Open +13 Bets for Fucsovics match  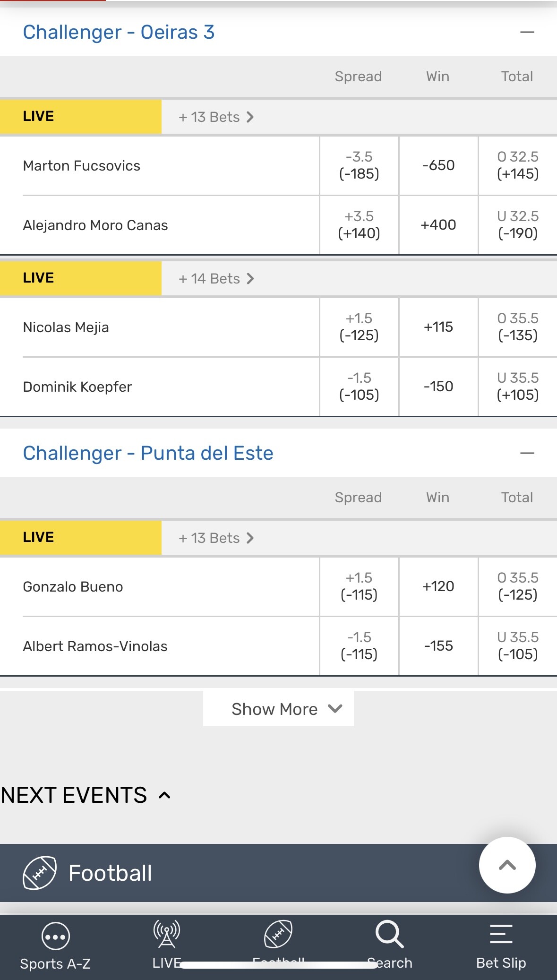point(216,117)
